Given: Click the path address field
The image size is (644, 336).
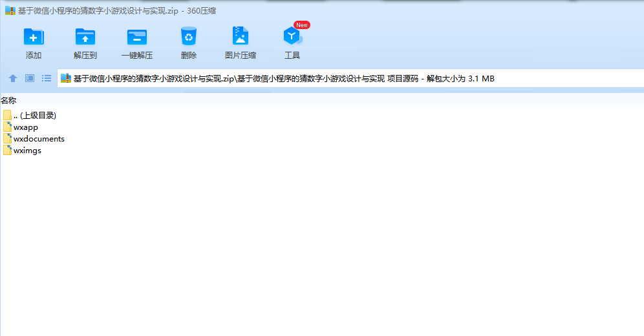Looking at the screenshot, I should pyautogui.click(x=350, y=78).
